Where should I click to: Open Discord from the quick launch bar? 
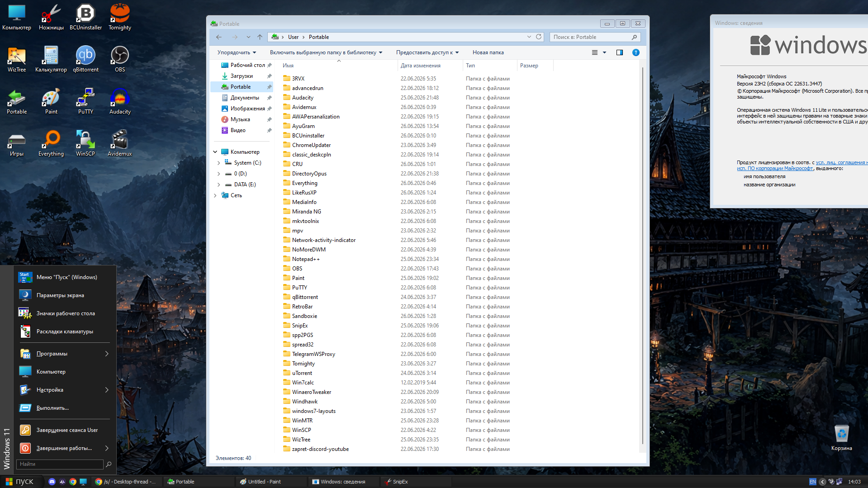click(52, 482)
